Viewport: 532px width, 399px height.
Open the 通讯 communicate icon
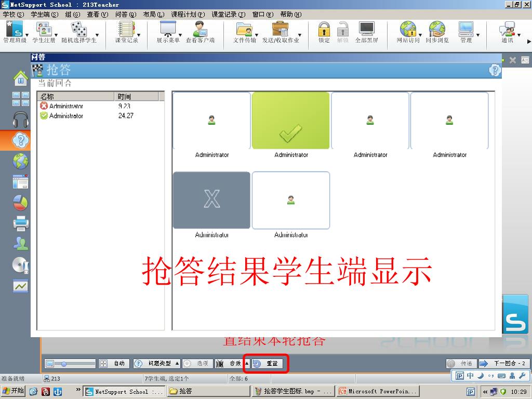(507, 32)
